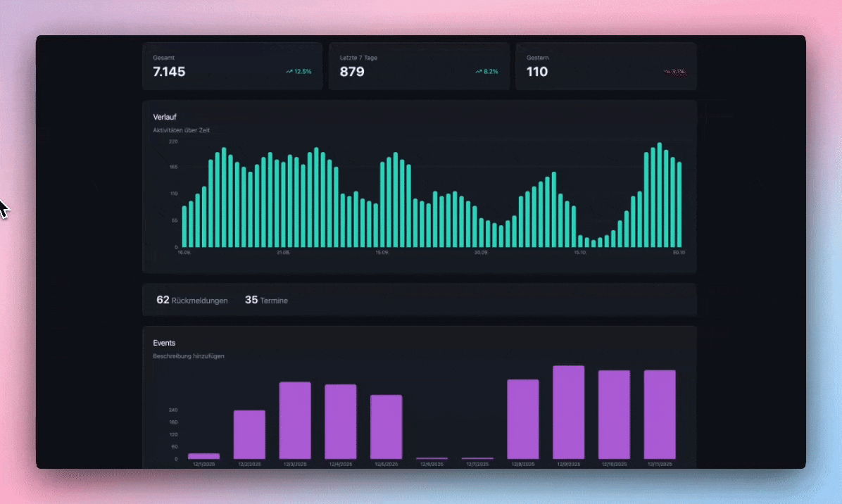Click the first teal bar at 16.08.

coord(184,226)
